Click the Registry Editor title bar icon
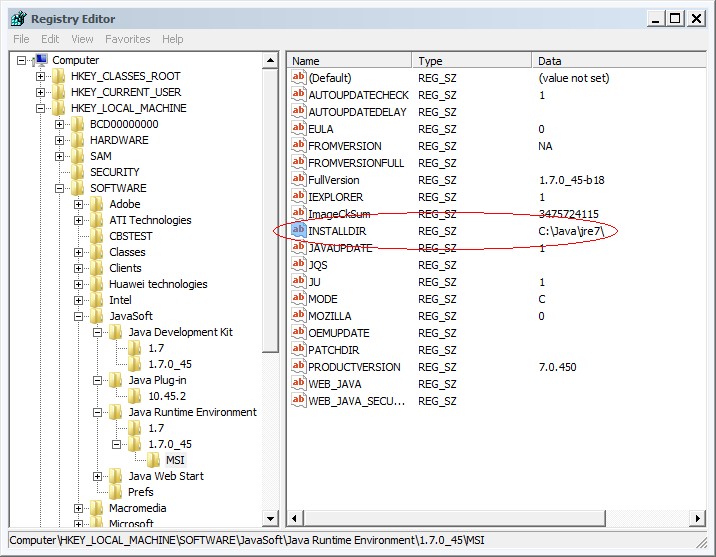This screenshot has height=557, width=716. point(19,19)
